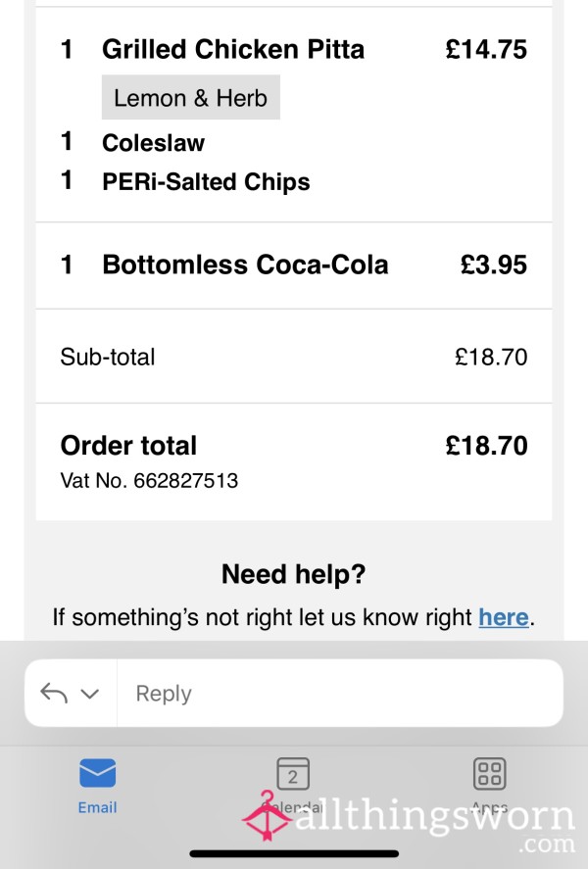Tap the iOS home indicator bar

coord(294,853)
